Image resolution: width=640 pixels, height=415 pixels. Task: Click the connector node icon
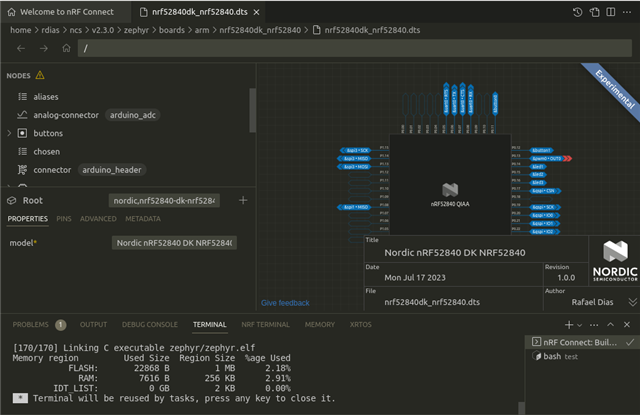22,170
